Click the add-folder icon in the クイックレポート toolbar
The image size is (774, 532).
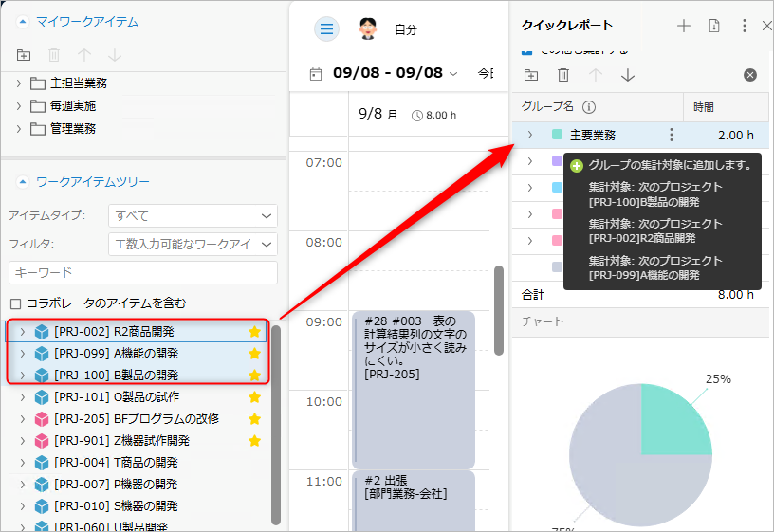pyautogui.click(x=531, y=75)
